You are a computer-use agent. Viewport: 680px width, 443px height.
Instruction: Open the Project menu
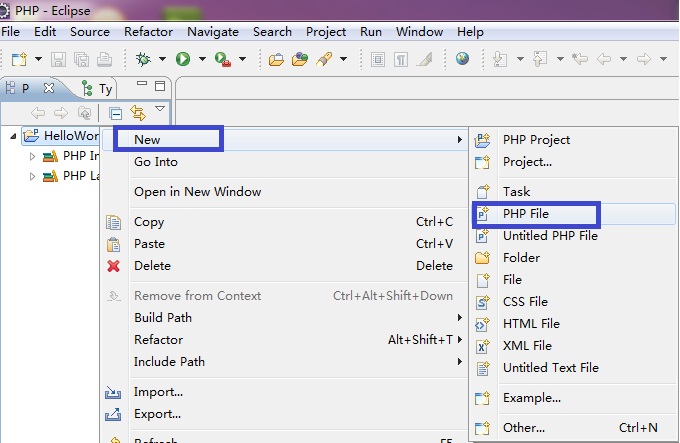326,32
